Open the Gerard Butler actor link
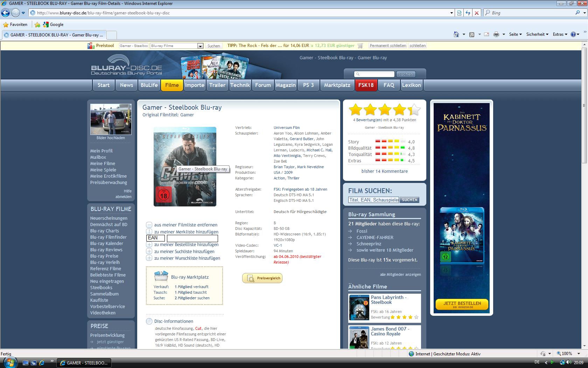 [301, 139]
